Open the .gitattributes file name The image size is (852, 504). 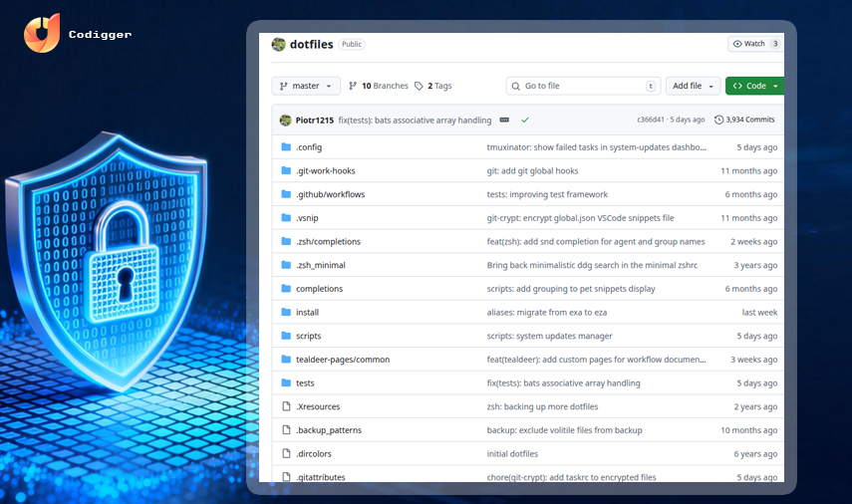tap(321, 477)
